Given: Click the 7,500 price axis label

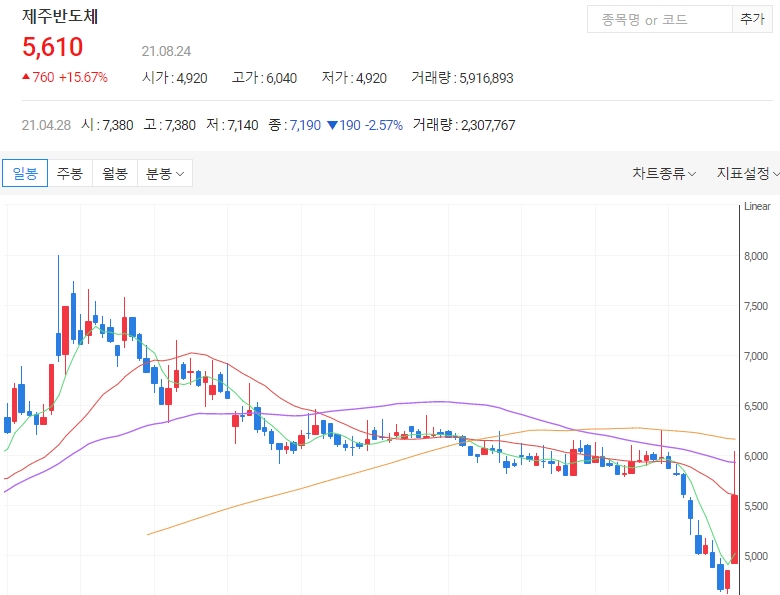Looking at the screenshot, I should pos(756,306).
